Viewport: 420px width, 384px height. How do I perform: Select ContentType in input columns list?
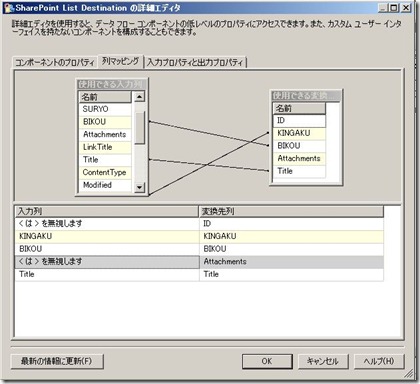[x=105, y=172]
